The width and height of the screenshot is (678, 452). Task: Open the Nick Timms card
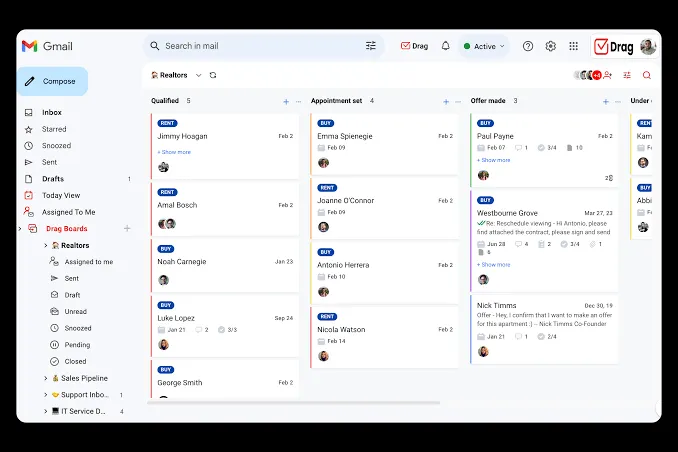(544, 330)
